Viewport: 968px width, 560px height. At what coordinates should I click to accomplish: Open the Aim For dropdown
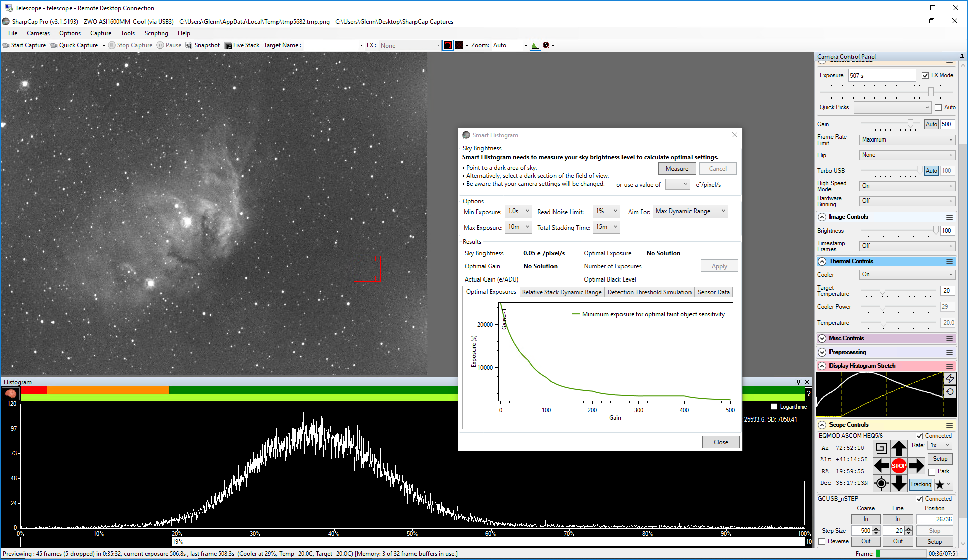pos(690,212)
